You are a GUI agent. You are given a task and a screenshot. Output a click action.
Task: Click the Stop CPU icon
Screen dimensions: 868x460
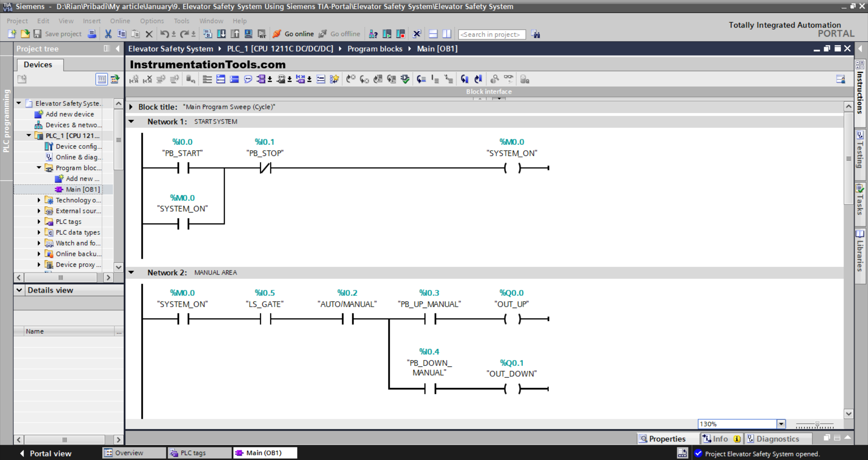[401, 34]
